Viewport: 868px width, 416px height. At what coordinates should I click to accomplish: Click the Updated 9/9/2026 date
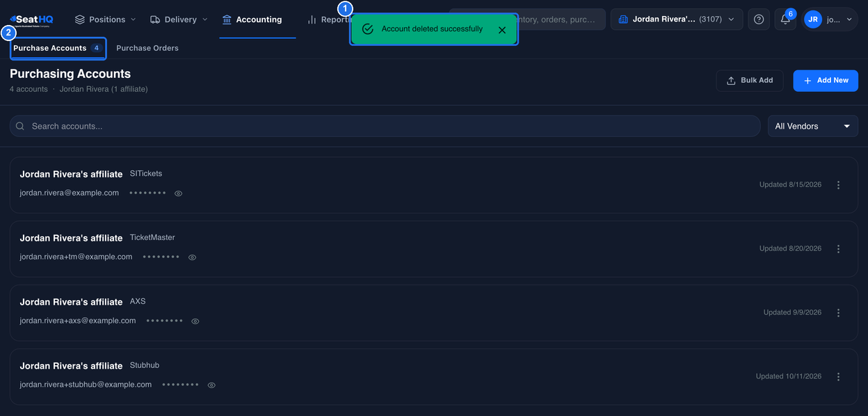click(792, 313)
